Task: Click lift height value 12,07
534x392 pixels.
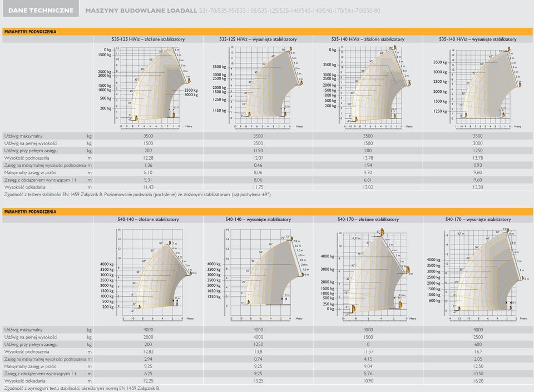Action: tap(258, 158)
